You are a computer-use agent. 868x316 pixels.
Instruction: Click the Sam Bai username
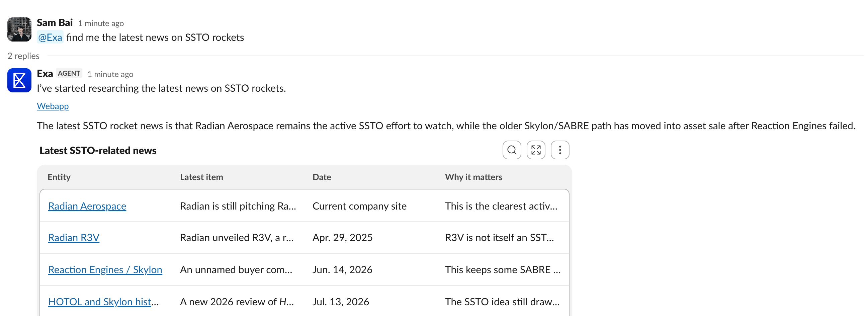click(x=55, y=23)
